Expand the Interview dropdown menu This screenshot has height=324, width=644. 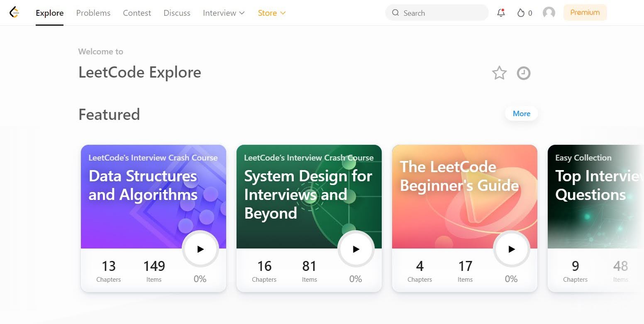(x=224, y=13)
